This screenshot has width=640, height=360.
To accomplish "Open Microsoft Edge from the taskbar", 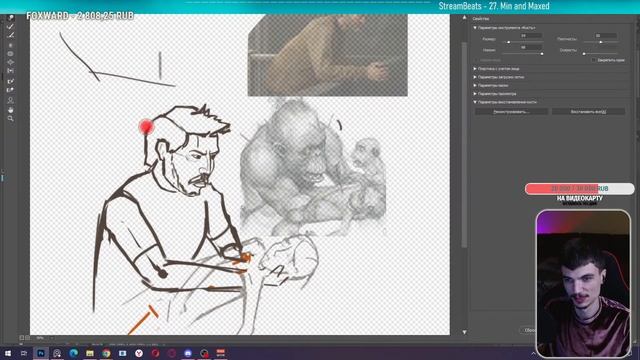I will coord(73,353).
